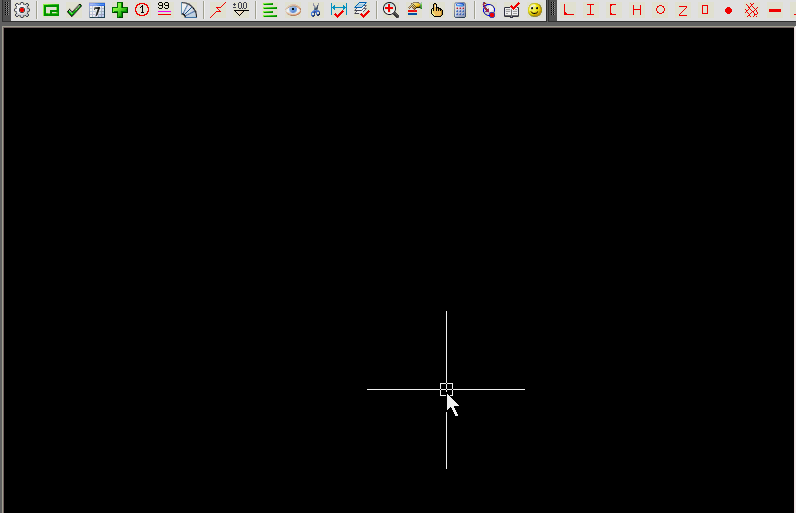
Task: Click the underlined 99 numbering icon
Action: point(164,9)
